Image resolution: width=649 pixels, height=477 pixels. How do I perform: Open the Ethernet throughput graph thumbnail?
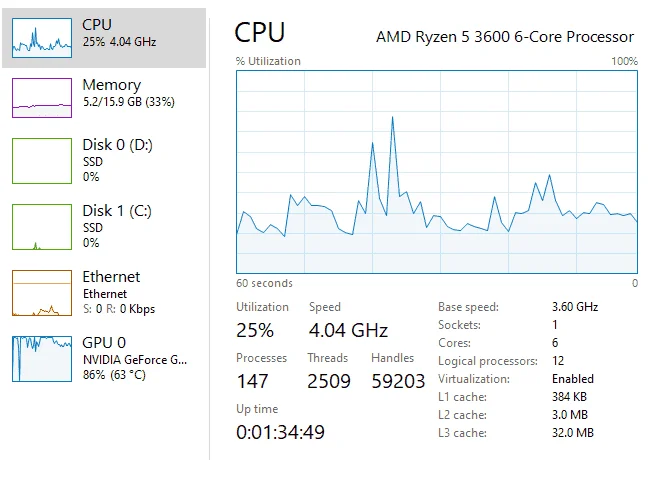(42, 293)
